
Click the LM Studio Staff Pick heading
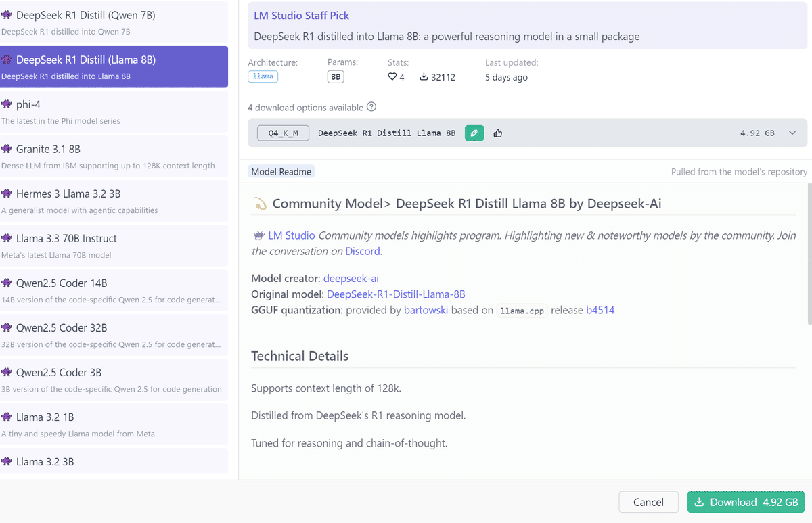pyautogui.click(x=302, y=15)
